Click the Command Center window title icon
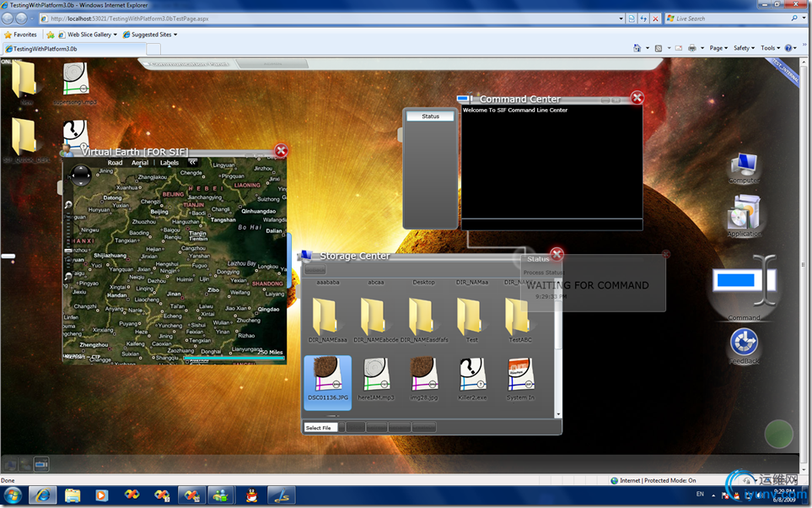This screenshot has width=812, height=508. pos(465,99)
